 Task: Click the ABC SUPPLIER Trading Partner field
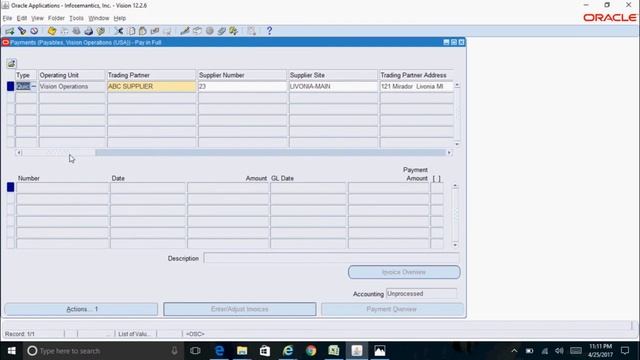click(151, 87)
